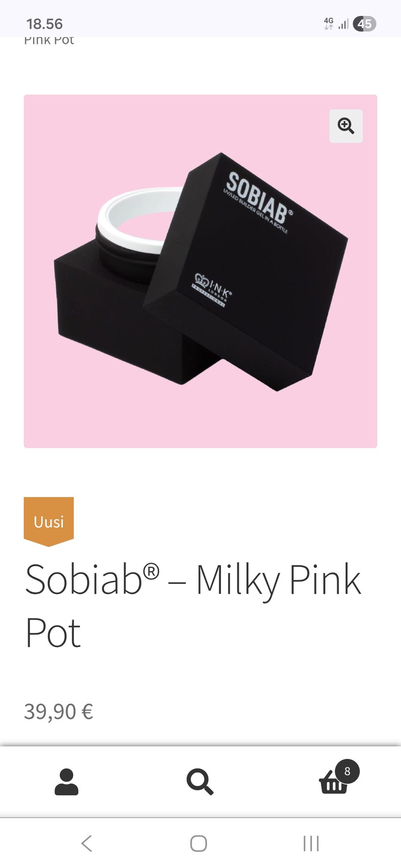
Task: Open the Sobiab product photo
Action: (200, 271)
